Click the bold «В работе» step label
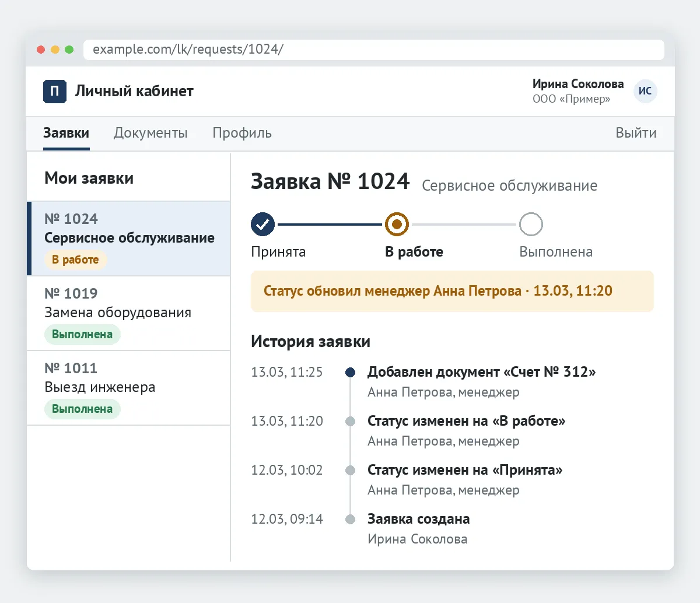The image size is (700, 603). point(414,252)
